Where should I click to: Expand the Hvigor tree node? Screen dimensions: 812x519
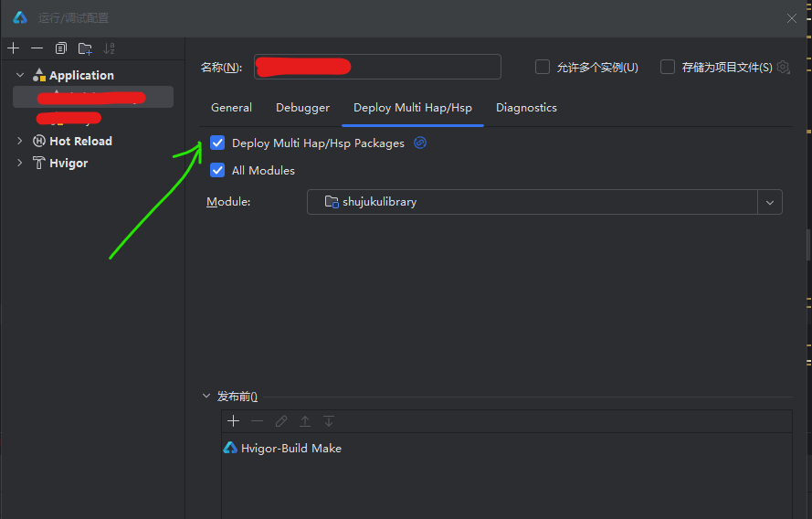point(20,163)
